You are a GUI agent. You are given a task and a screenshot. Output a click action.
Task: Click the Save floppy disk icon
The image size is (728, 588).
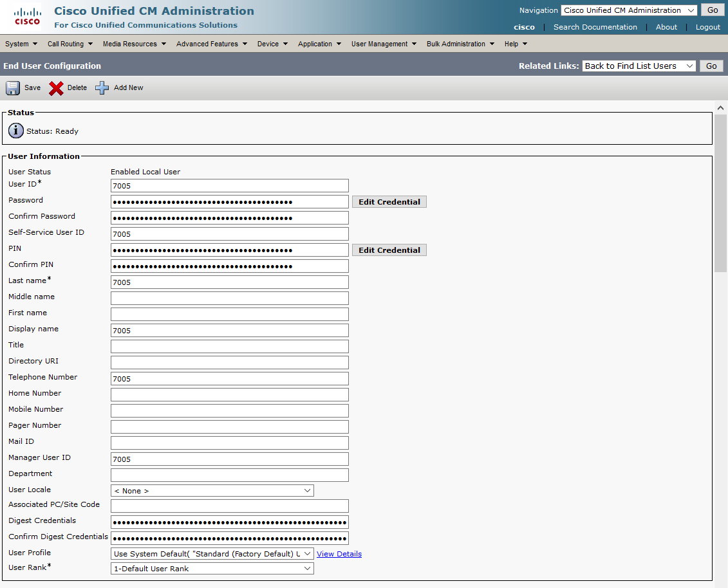tap(14, 88)
